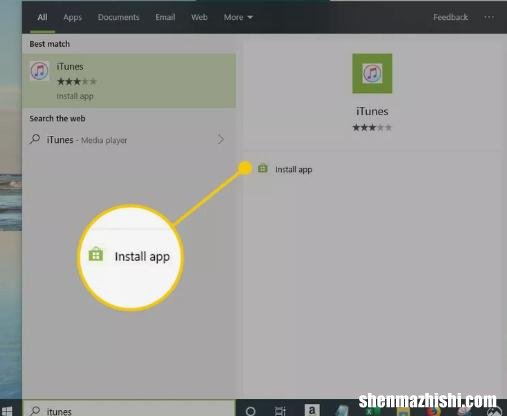Image resolution: width=507 pixels, height=416 pixels.
Task: Open Cortana circle on the taskbar
Action: coord(250,411)
